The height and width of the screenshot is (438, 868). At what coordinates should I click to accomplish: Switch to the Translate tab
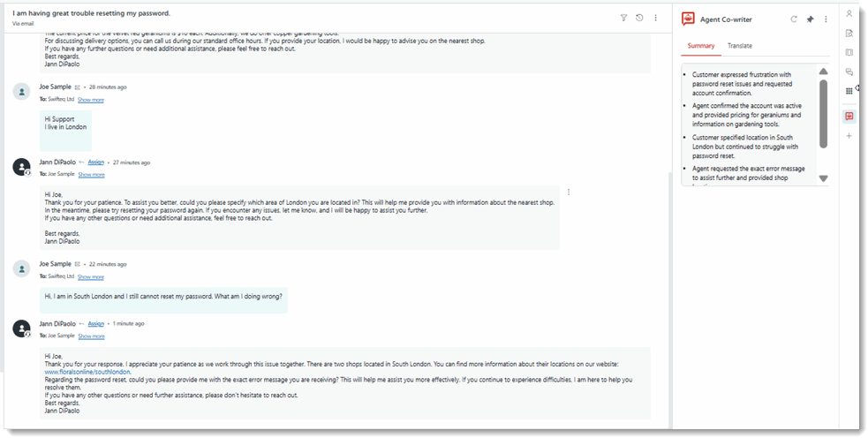click(740, 46)
